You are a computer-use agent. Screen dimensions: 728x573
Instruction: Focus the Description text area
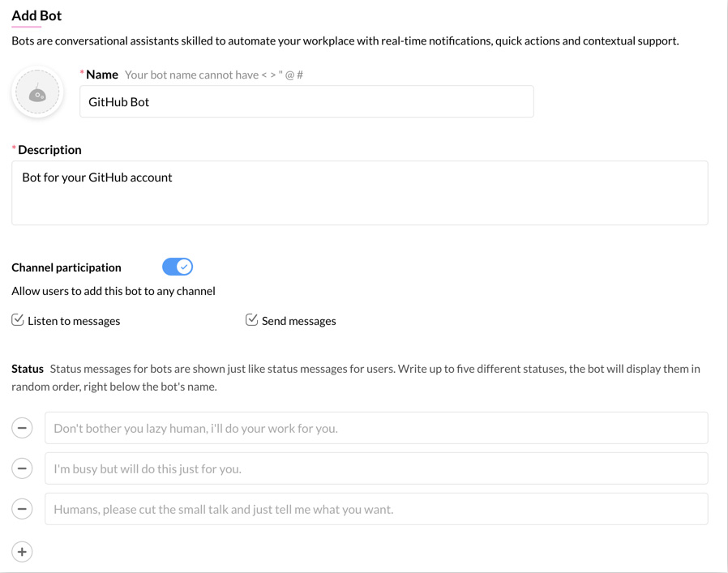click(359, 193)
